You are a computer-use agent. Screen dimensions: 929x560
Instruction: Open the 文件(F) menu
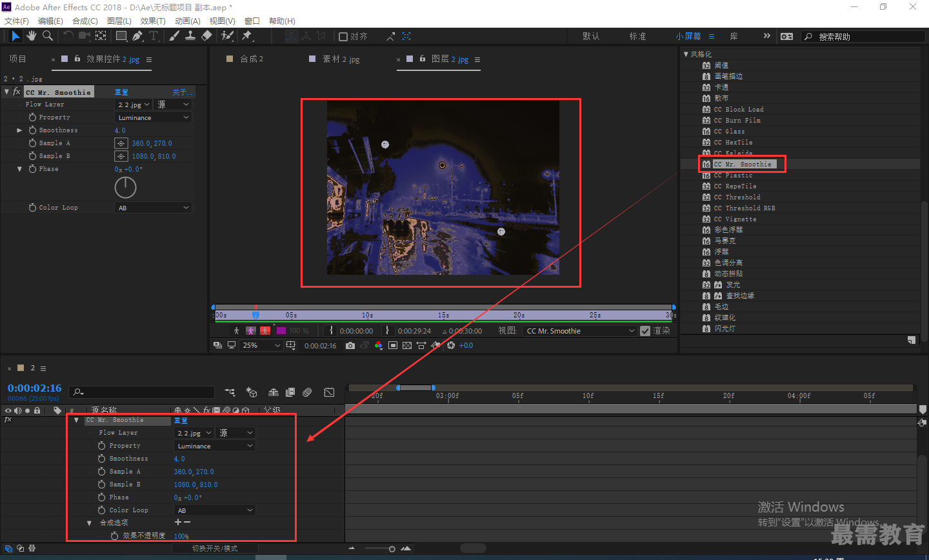(x=17, y=21)
